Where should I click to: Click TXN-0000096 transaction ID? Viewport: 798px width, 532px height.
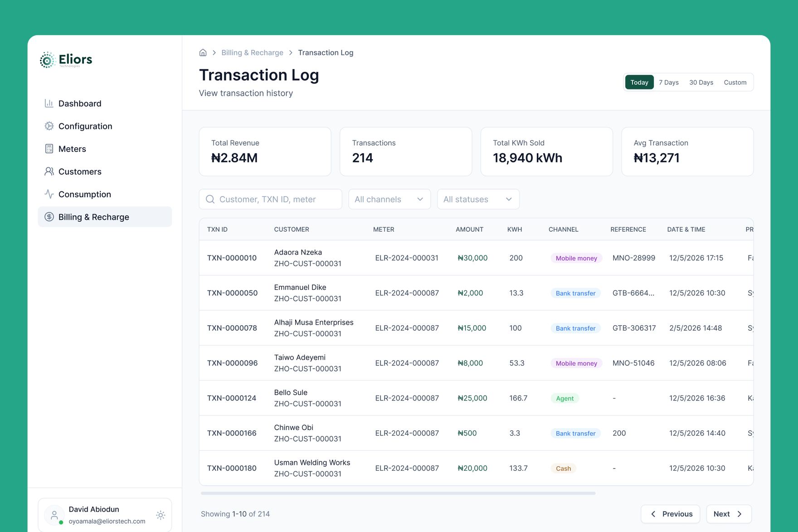pyautogui.click(x=232, y=363)
